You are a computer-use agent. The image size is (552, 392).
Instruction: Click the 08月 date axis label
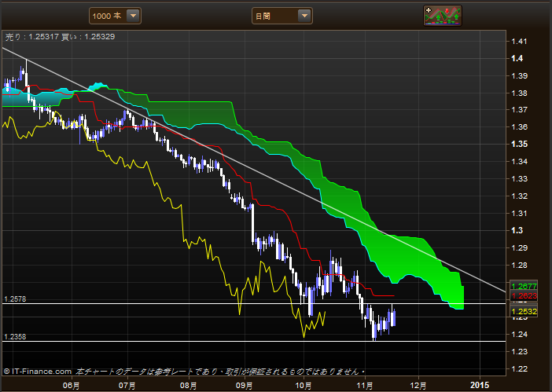pyautogui.click(x=189, y=386)
